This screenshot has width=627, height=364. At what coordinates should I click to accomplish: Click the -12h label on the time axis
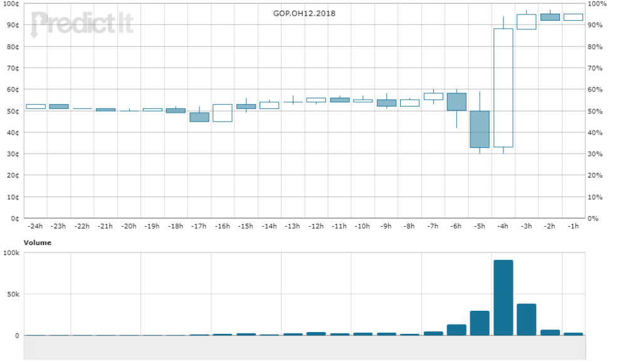pyautogui.click(x=316, y=225)
